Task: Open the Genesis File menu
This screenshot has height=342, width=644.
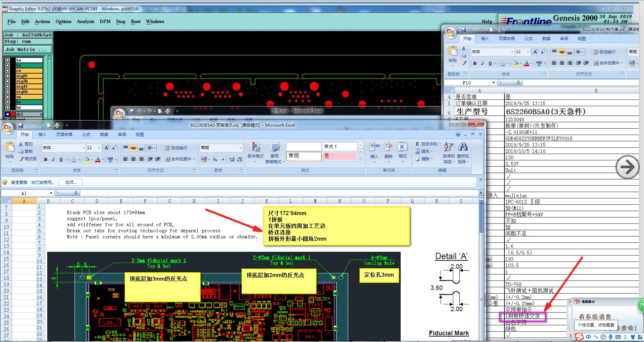Action: 11,22
